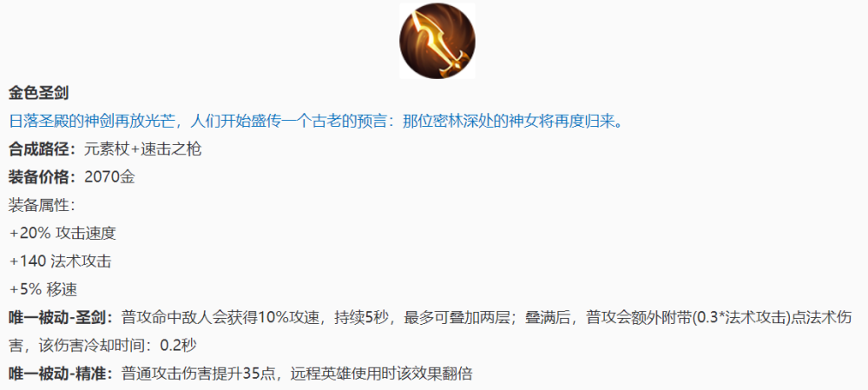Click the 唯一被动-精准 passive label
The height and width of the screenshot is (390, 868).
coord(61,374)
